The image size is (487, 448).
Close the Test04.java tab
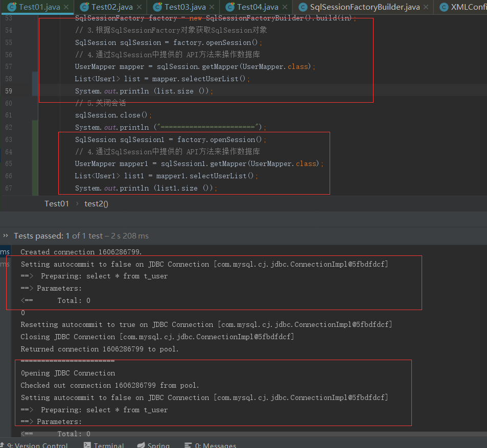point(285,7)
